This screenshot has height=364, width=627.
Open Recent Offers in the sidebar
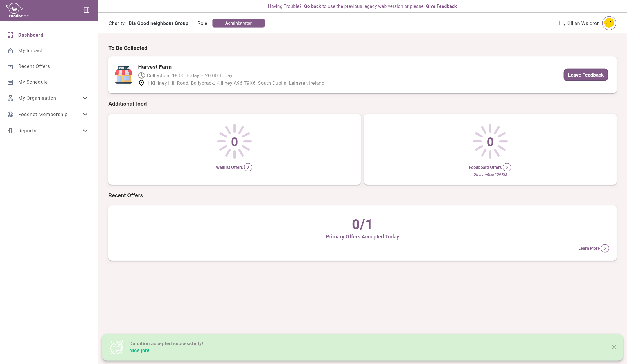pyautogui.click(x=34, y=66)
